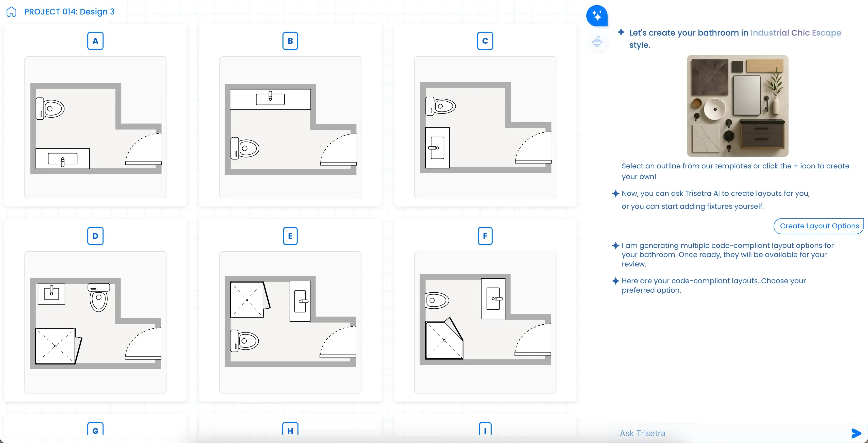Click the home icon in the header
The image size is (868, 443).
(x=11, y=11)
